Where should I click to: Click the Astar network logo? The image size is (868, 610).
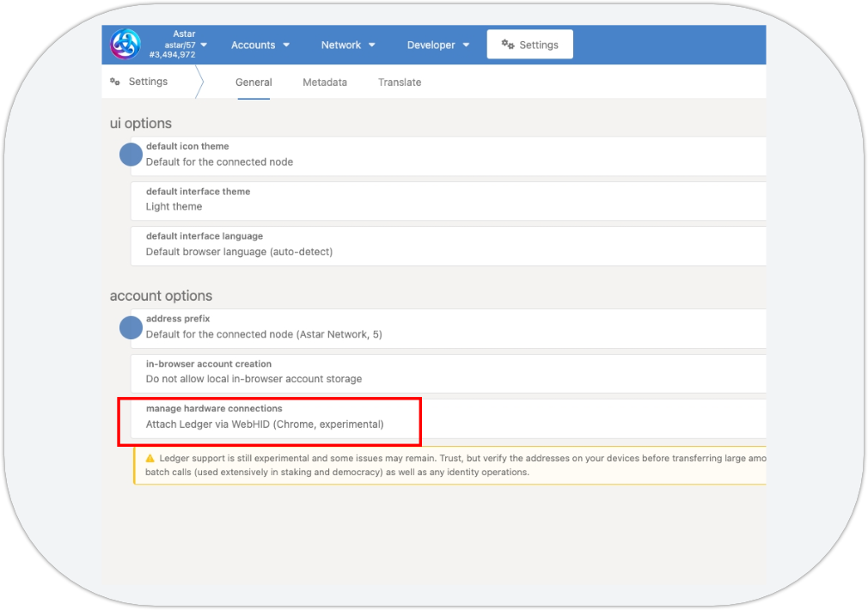click(x=125, y=45)
